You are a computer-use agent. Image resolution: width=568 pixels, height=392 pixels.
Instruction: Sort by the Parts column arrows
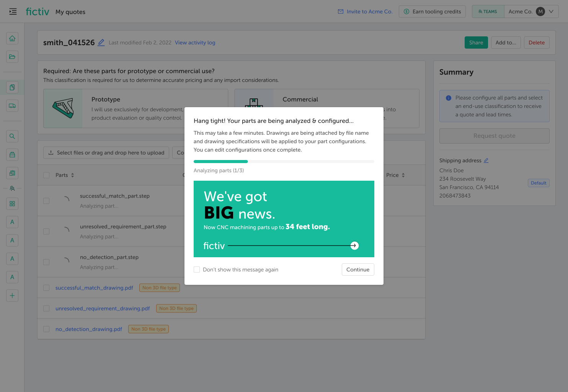tap(72, 175)
